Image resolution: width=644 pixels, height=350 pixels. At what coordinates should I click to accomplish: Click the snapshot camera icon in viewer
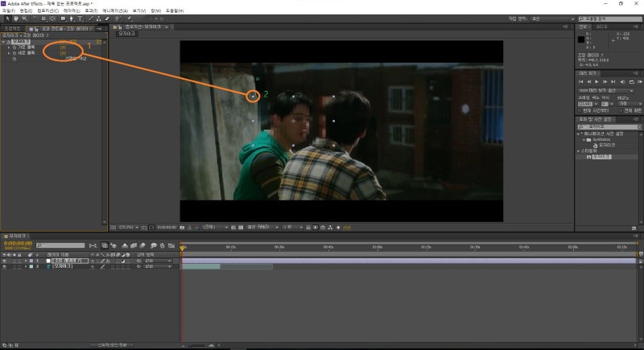click(183, 228)
